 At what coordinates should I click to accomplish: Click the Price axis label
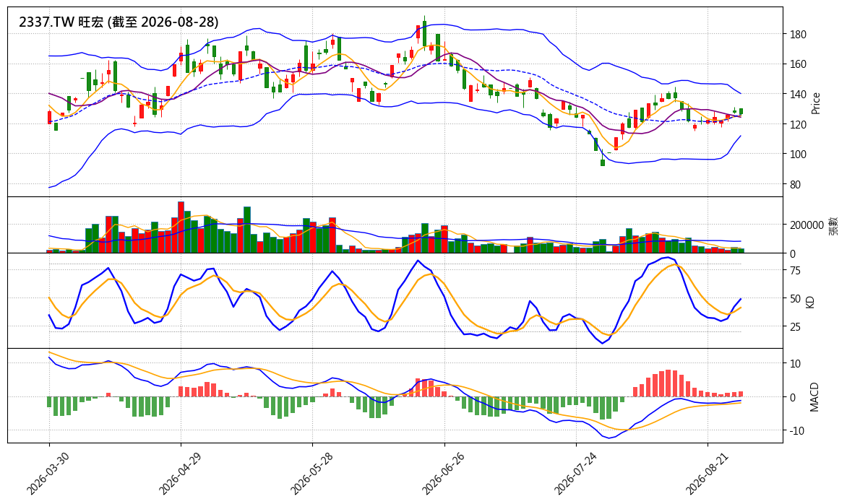pyautogui.click(x=816, y=103)
